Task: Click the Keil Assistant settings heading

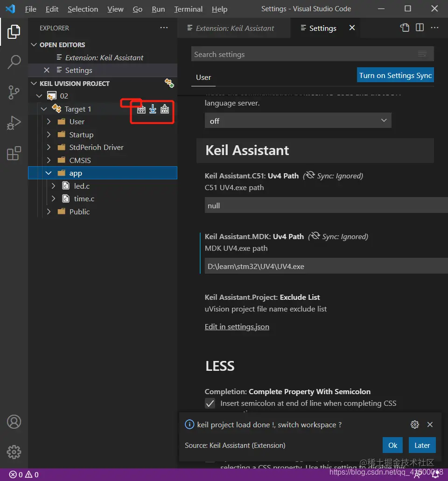Action: pyautogui.click(x=247, y=150)
